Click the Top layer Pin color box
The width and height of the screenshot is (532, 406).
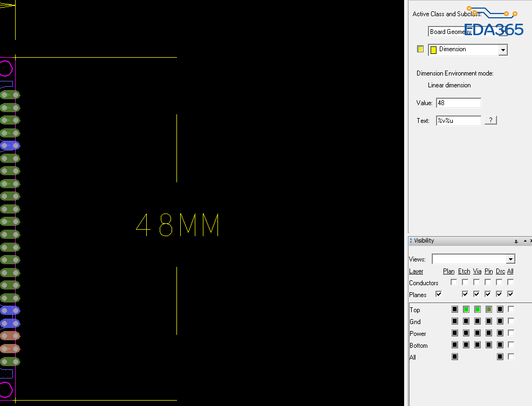point(489,309)
